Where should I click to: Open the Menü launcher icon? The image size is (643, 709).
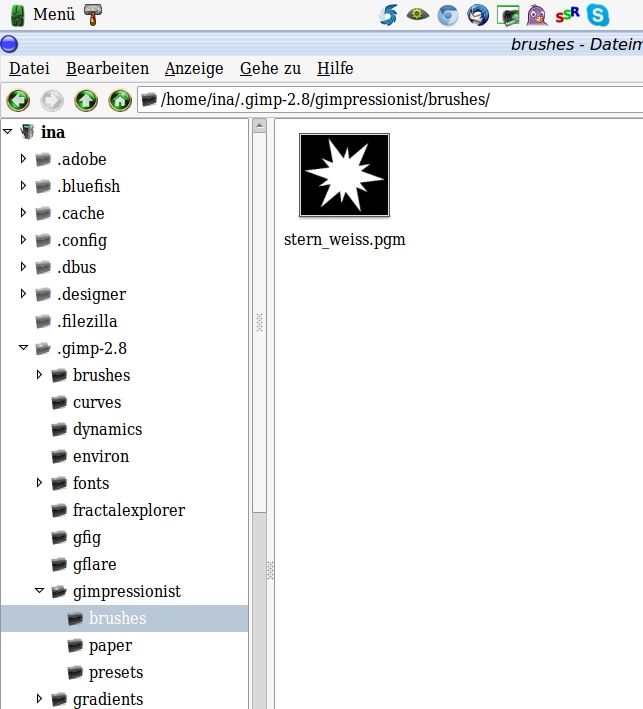coord(18,15)
